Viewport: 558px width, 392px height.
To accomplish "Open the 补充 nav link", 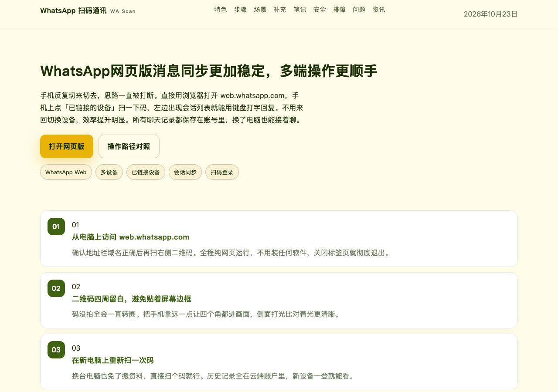I will (x=280, y=10).
